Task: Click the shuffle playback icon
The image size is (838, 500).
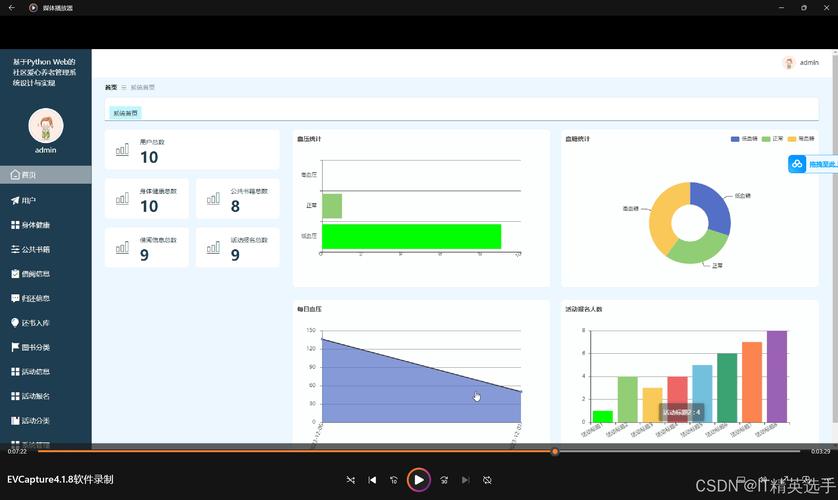Action: tap(350, 480)
